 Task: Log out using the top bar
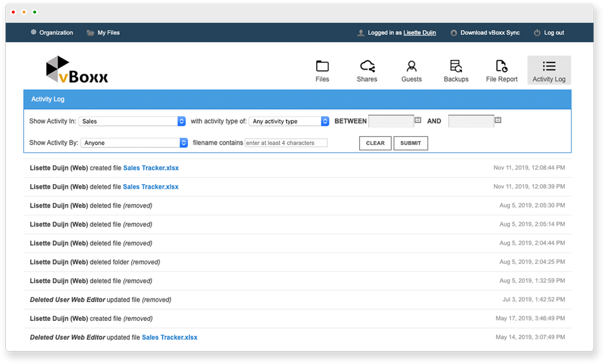pyautogui.click(x=549, y=32)
